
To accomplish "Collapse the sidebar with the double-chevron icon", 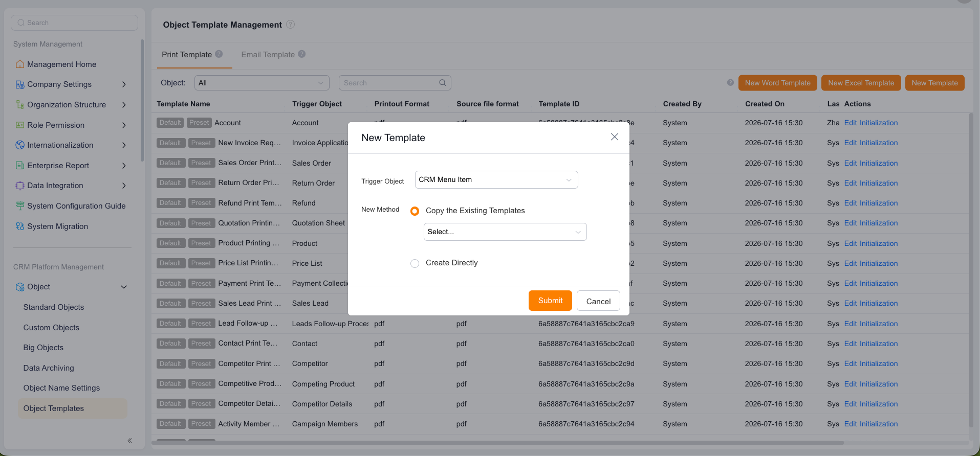I will click(x=129, y=441).
